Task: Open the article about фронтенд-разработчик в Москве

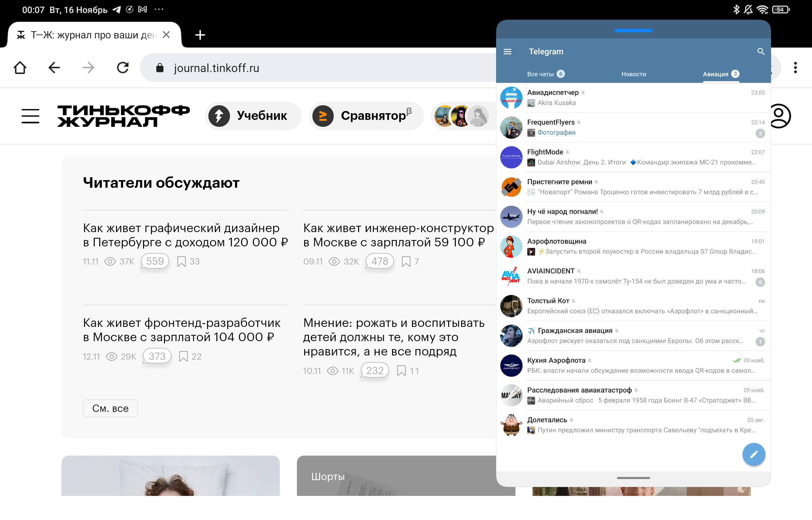Action: pos(182,330)
